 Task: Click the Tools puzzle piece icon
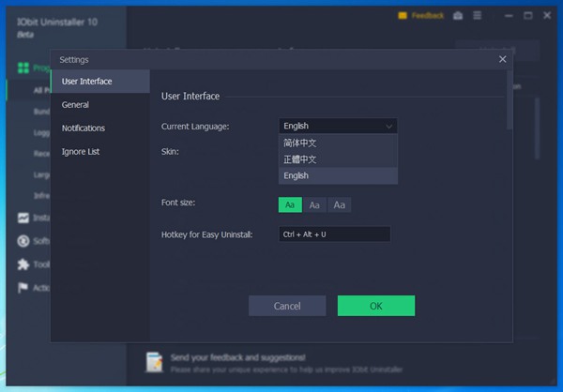[23, 264]
